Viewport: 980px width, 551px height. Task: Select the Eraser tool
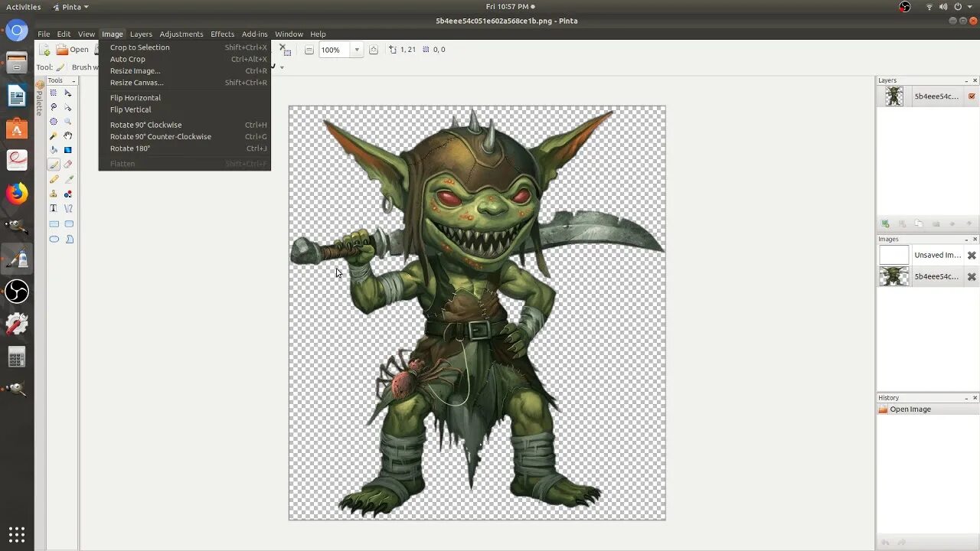68,165
